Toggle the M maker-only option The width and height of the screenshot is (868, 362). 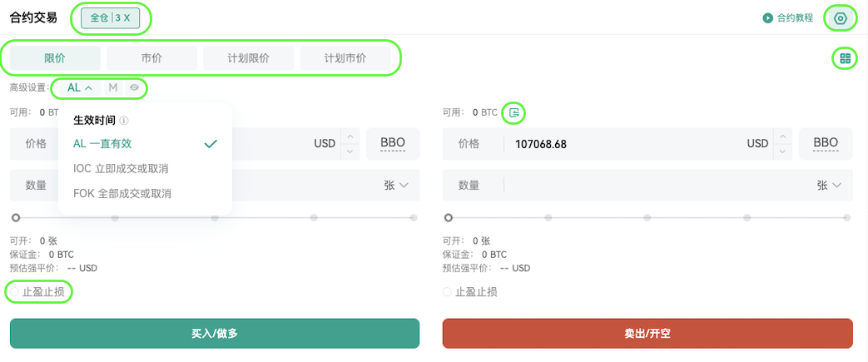(x=113, y=87)
